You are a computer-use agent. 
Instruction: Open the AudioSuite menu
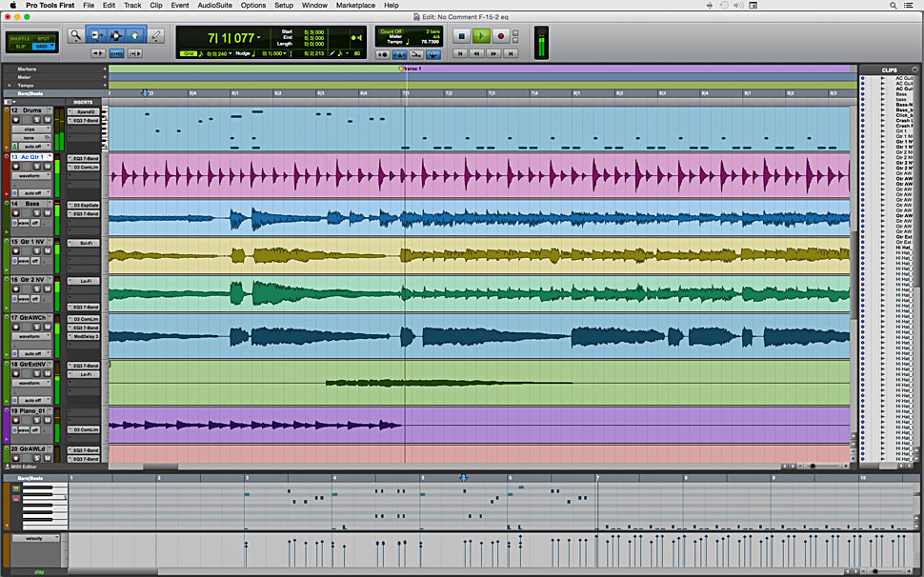coord(213,6)
